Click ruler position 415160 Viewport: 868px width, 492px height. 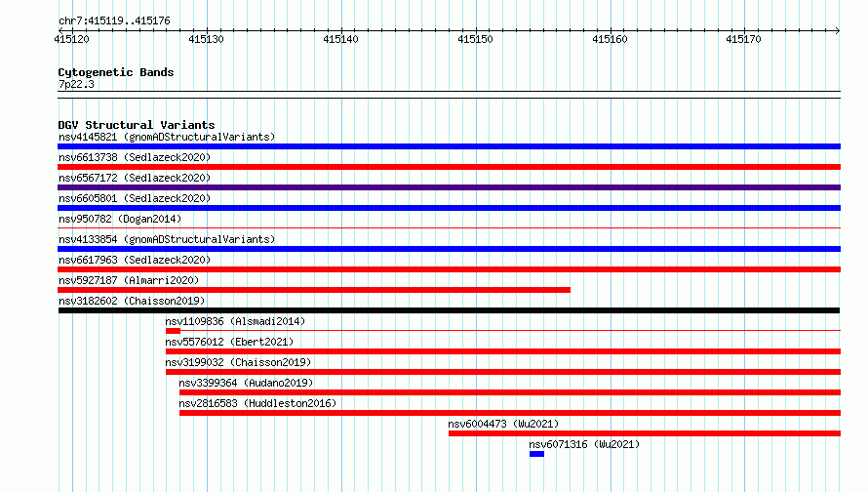pyautogui.click(x=610, y=39)
